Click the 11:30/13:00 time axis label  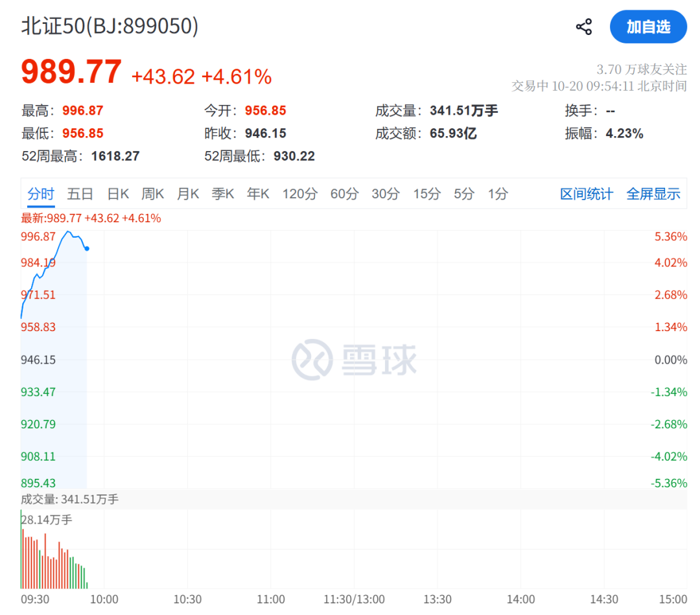click(x=354, y=599)
